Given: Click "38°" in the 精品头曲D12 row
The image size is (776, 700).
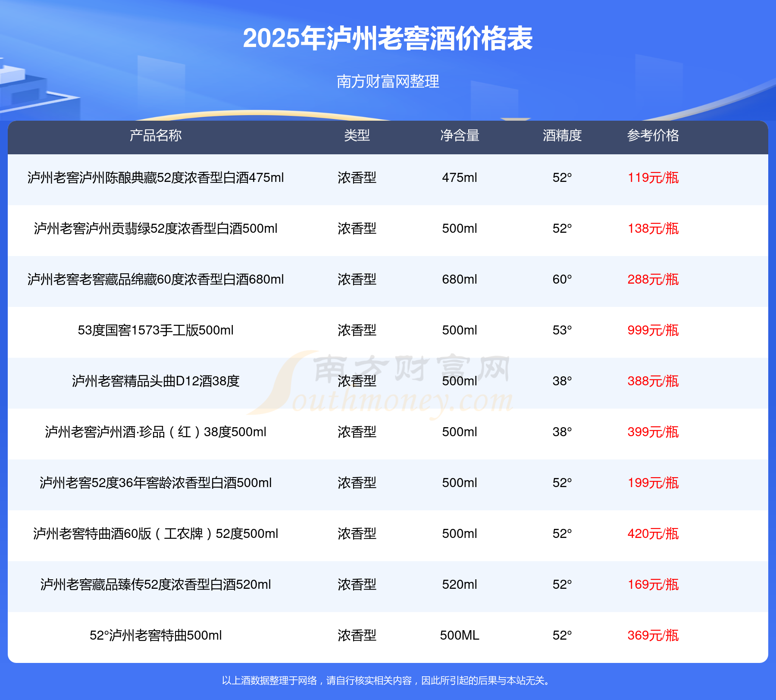Looking at the screenshot, I should click(562, 381).
